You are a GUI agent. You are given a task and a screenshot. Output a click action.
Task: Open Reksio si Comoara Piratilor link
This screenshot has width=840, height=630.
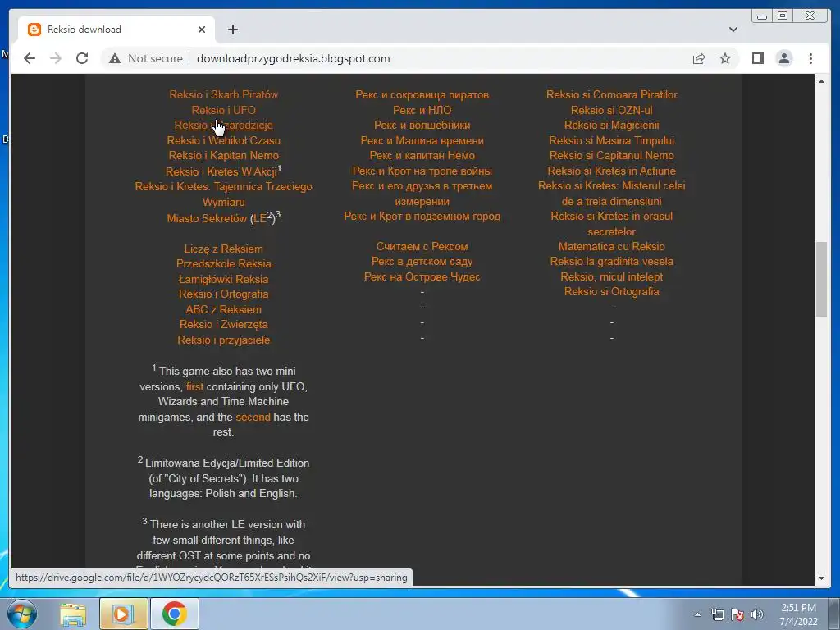(612, 95)
